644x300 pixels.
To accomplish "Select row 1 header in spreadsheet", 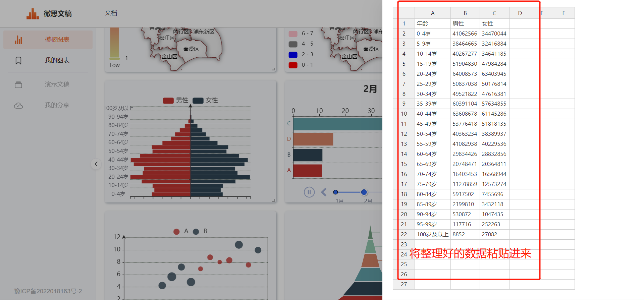I will pos(404,23).
